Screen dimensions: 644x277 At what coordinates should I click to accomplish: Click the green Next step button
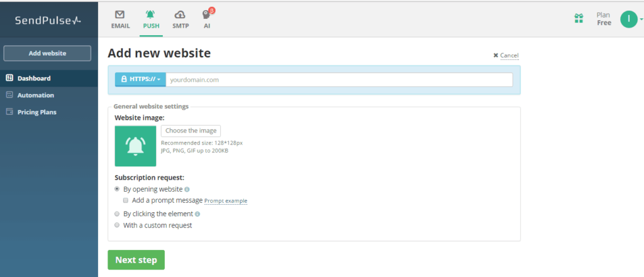136,260
